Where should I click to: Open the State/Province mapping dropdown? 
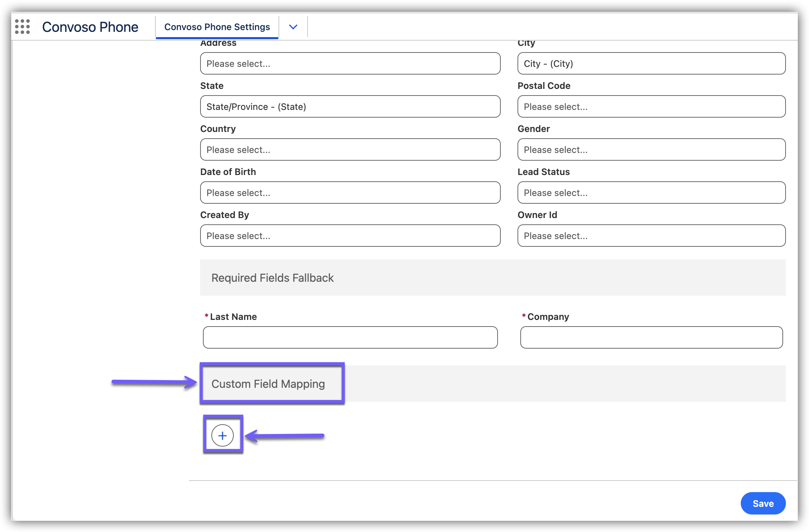pyautogui.click(x=350, y=106)
